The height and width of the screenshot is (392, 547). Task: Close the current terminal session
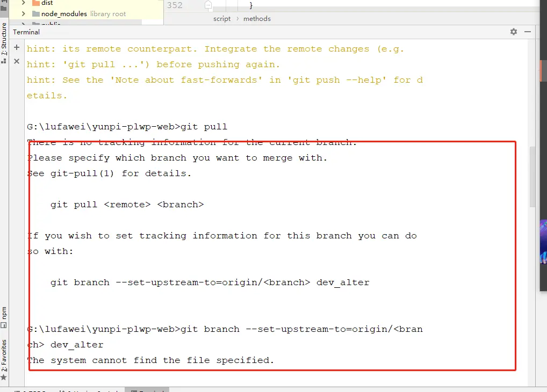(x=17, y=61)
